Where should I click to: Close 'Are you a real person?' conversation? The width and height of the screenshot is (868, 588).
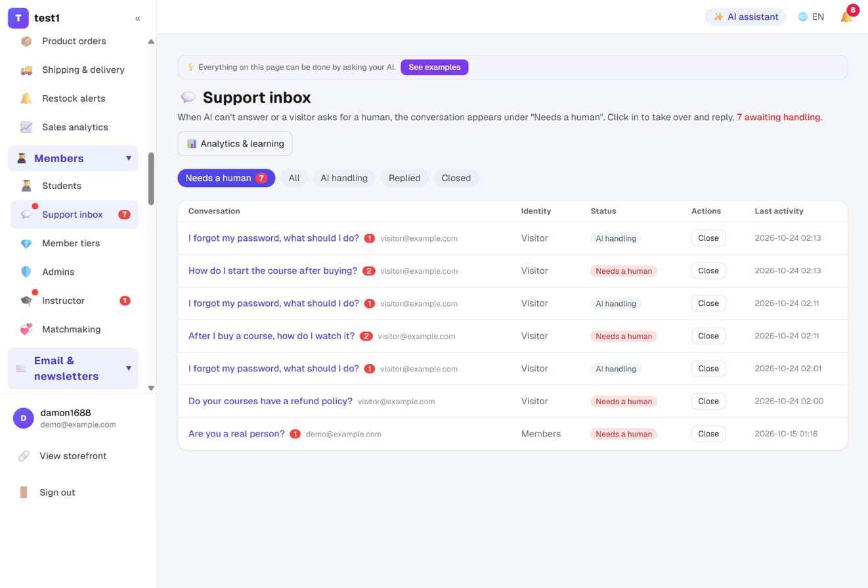708,434
